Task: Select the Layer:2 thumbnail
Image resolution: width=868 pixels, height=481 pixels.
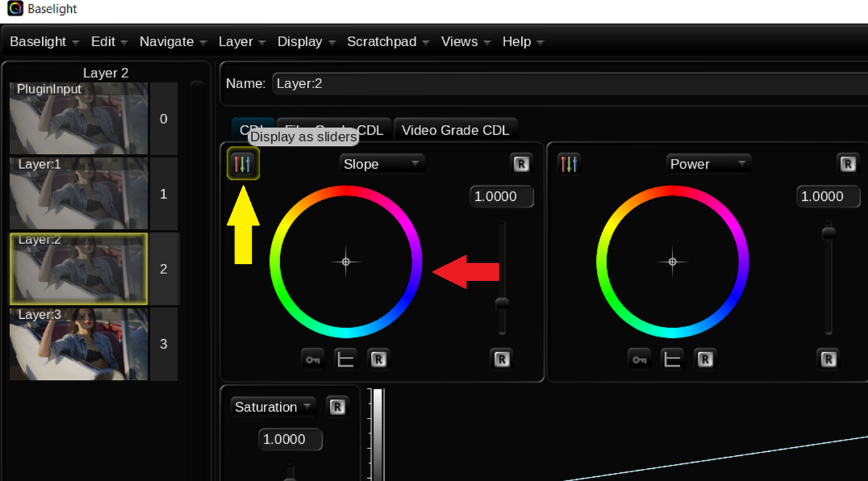Action: [79, 269]
